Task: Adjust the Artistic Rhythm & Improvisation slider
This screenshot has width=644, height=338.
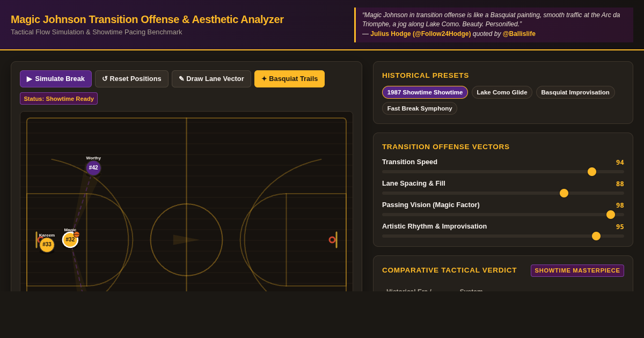Action: click(503, 236)
